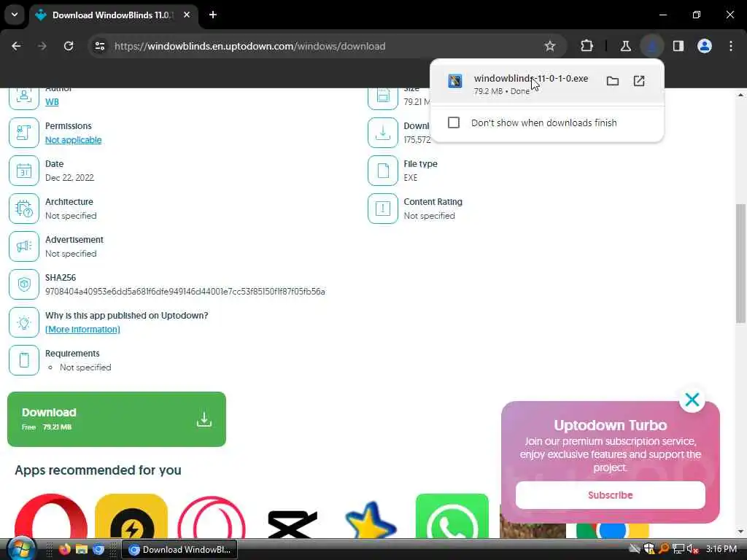Click the muted volume tray icon
Viewport: 747px width, 560px height.
pyautogui.click(x=692, y=549)
